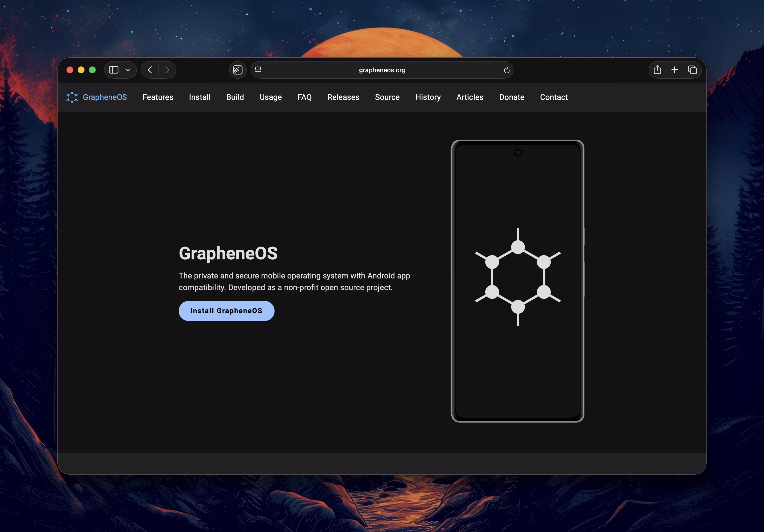
Task: Go back to the previous page
Action: pos(150,70)
